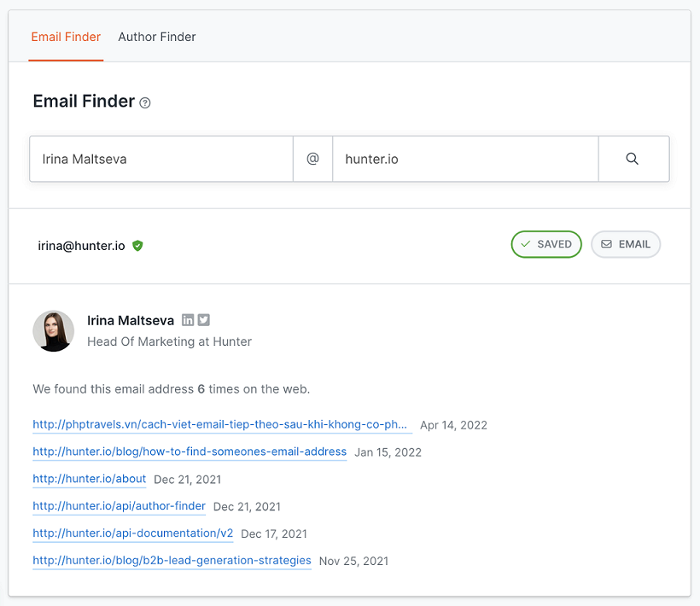This screenshot has height=606, width=700.
Task: Open the hunter.io/about link
Action: coord(90,479)
